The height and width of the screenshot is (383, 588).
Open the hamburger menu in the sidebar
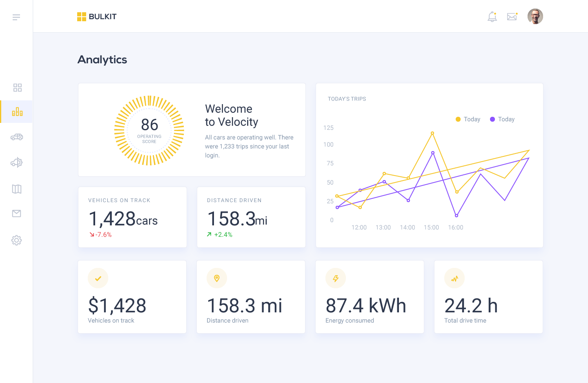click(16, 17)
